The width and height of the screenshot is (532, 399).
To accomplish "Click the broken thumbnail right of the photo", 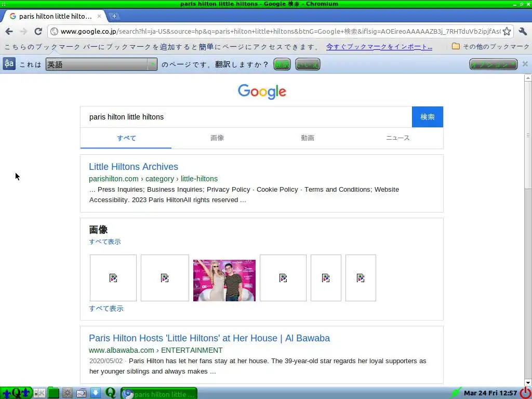I will [283, 278].
